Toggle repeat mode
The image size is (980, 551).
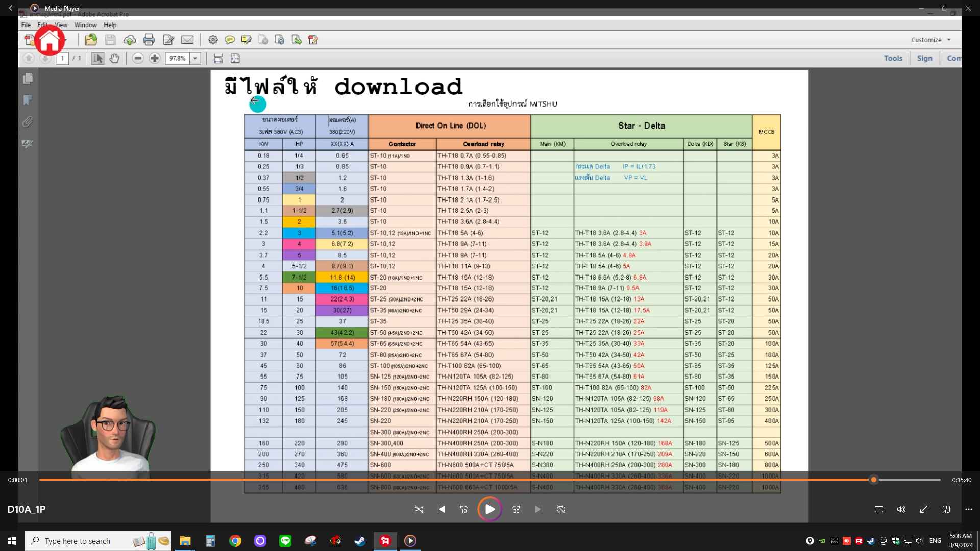[x=561, y=509]
